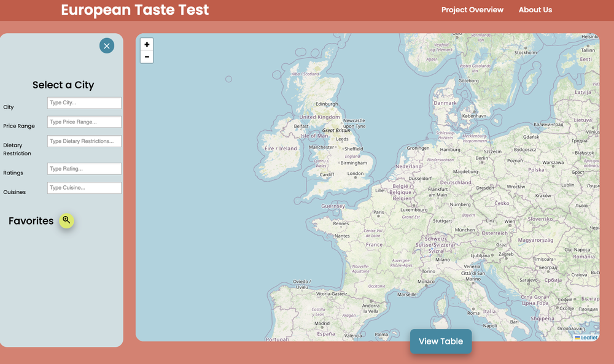
Task: Click Cardiff on the map
Action: click(327, 174)
